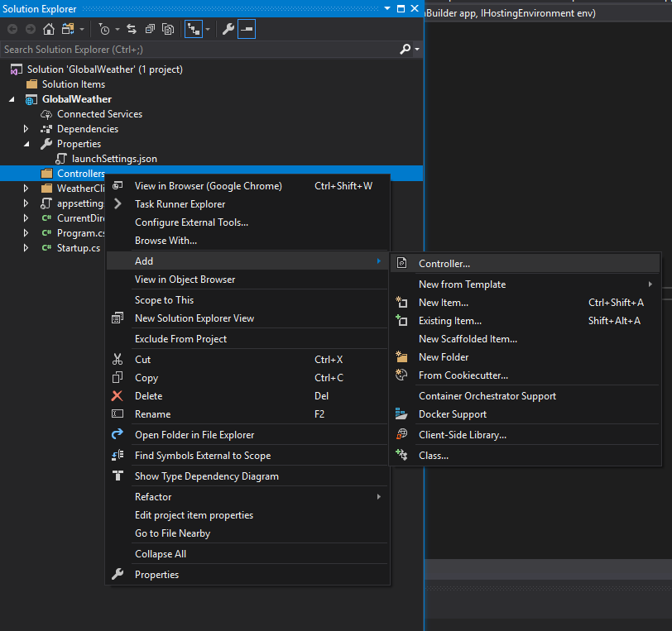Screen dimensions: 672x631
Task: Click the Docker Support whale icon
Action: point(401,413)
